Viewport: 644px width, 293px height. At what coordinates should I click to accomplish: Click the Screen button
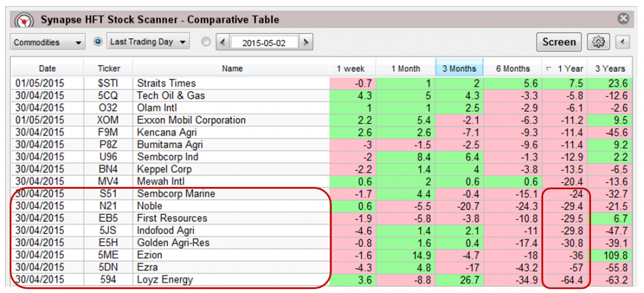point(558,42)
